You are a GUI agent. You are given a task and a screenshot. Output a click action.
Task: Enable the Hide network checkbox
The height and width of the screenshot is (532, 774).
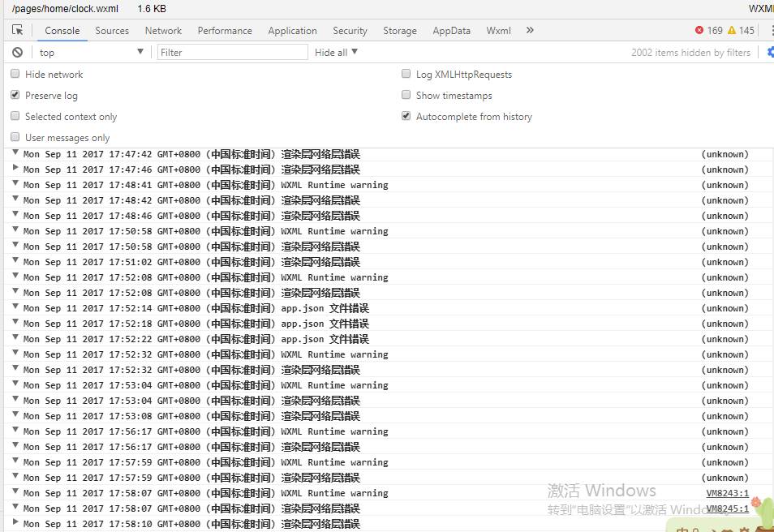coord(15,74)
